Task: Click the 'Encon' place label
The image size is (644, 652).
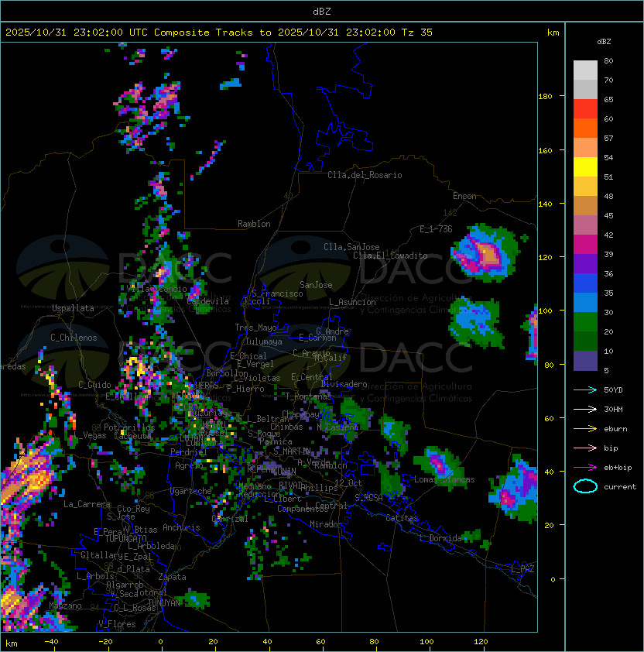Action: point(464,196)
